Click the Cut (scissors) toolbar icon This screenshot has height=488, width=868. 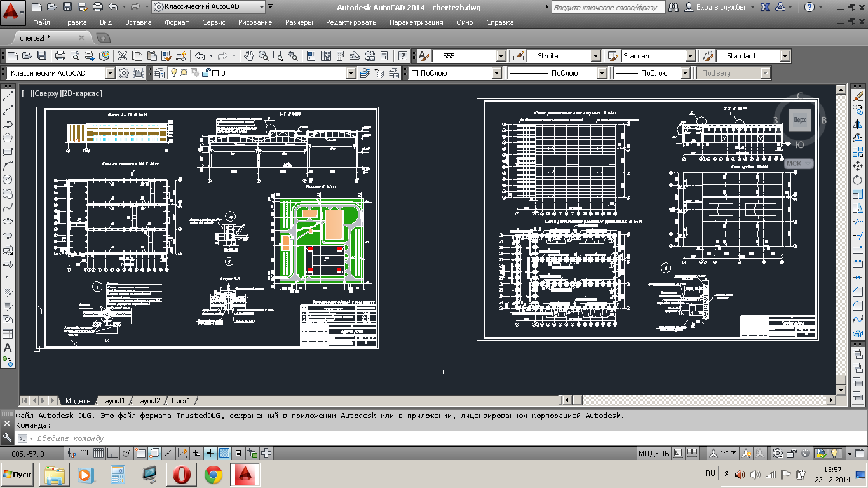(x=123, y=56)
